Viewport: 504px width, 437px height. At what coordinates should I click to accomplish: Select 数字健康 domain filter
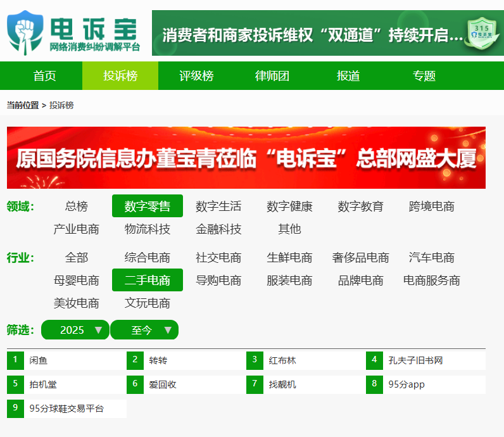(289, 206)
